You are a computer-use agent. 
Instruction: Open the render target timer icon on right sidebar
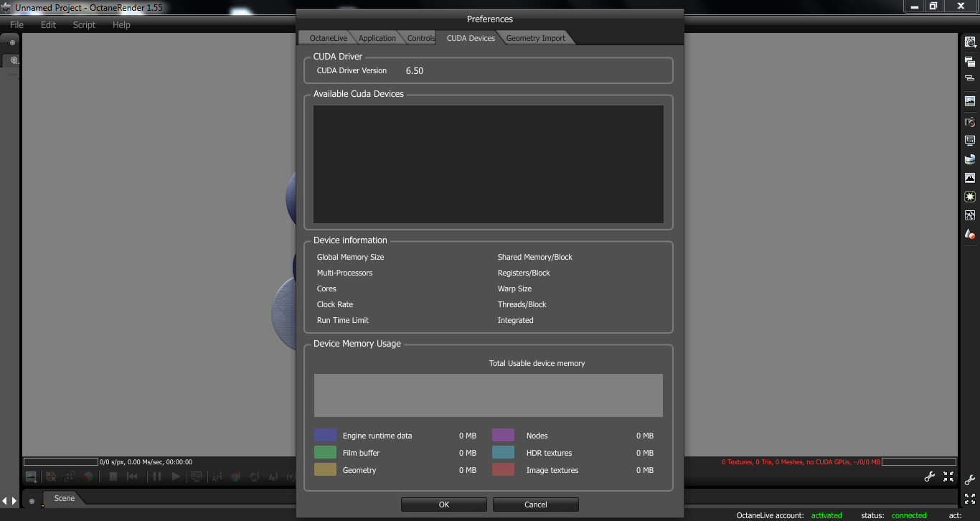(970, 42)
